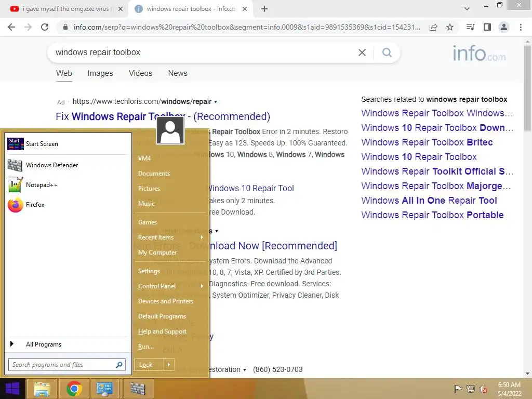Reload the info.com page
The image size is (532, 399).
click(x=45, y=27)
